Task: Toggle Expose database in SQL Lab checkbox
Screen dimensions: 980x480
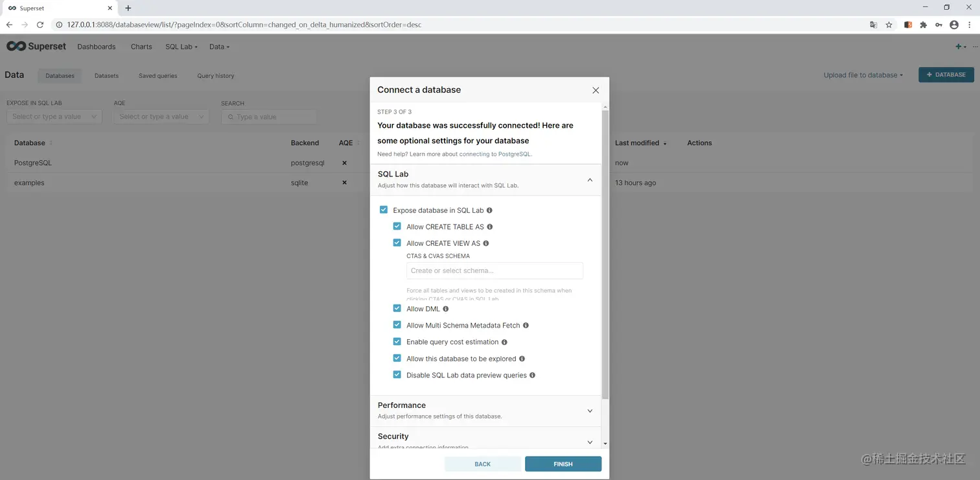Action: click(x=384, y=210)
